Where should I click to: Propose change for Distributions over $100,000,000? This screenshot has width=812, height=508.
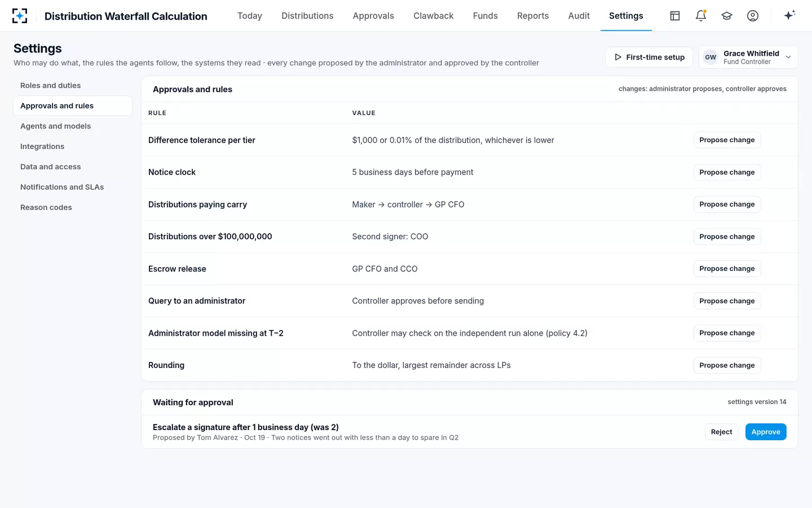[x=727, y=237]
